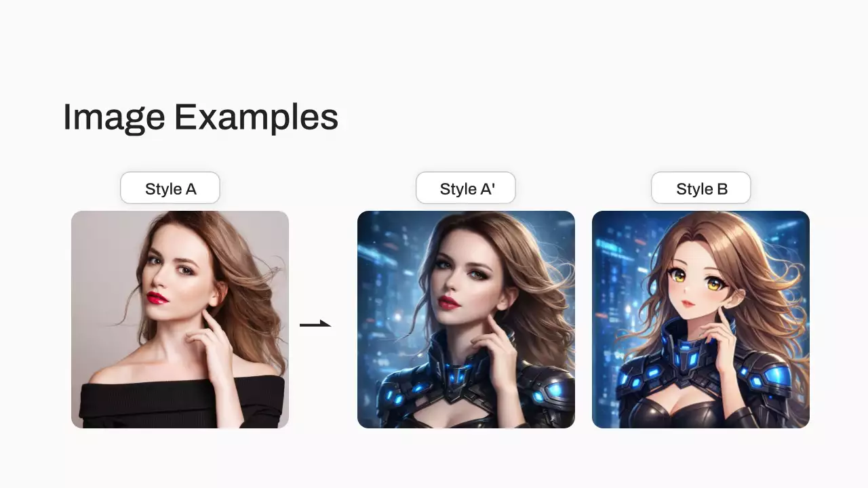Click the word "Image" in the heading
868x488 pixels.
tap(113, 118)
